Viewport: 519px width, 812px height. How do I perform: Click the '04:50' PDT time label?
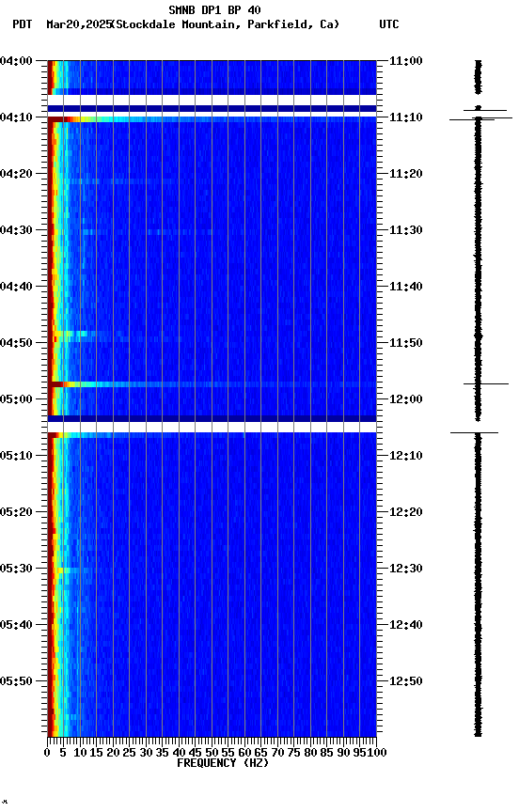tap(16, 343)
